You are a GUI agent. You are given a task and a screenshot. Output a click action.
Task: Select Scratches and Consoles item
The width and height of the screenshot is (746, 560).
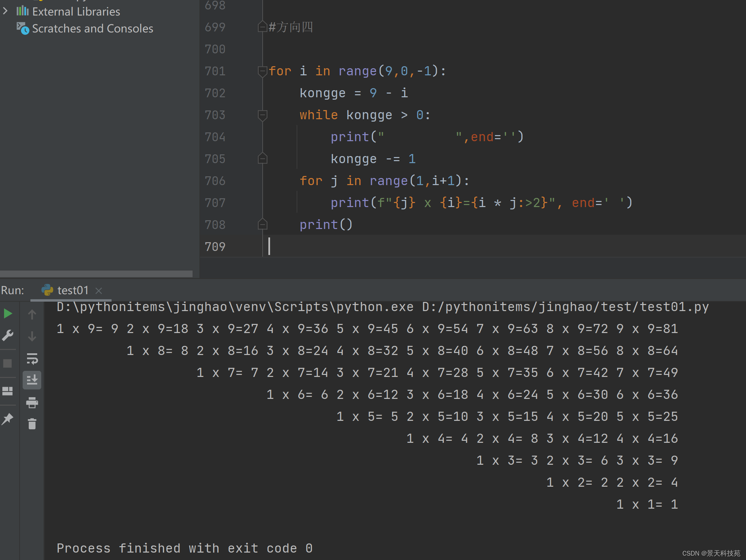pos(93,28)
